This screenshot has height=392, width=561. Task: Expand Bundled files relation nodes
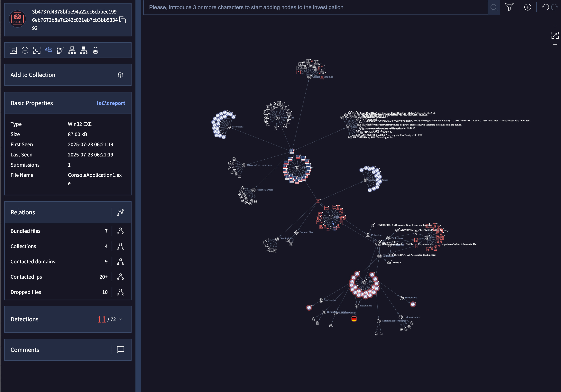pos(120,231)
